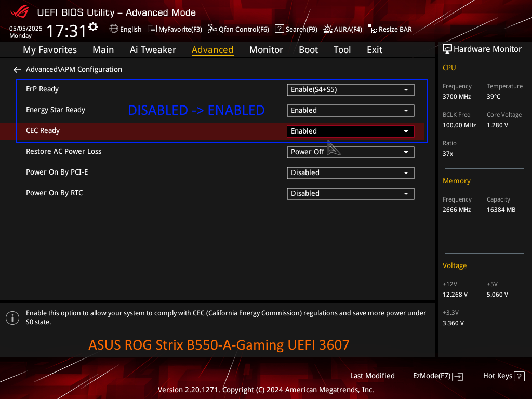This screenshot has width=532, height=399.
Task: Open the Monitor tab
Action: click(x=267, y=50)
